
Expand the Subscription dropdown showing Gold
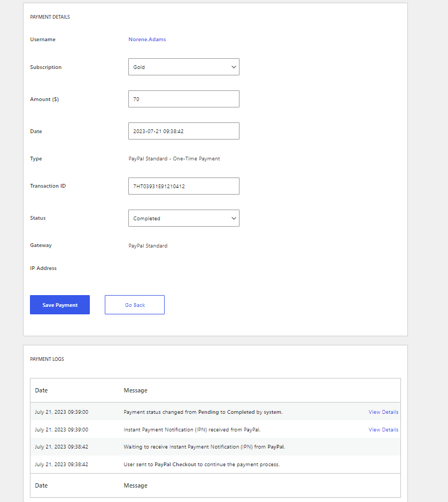click(x=184, y=67)
